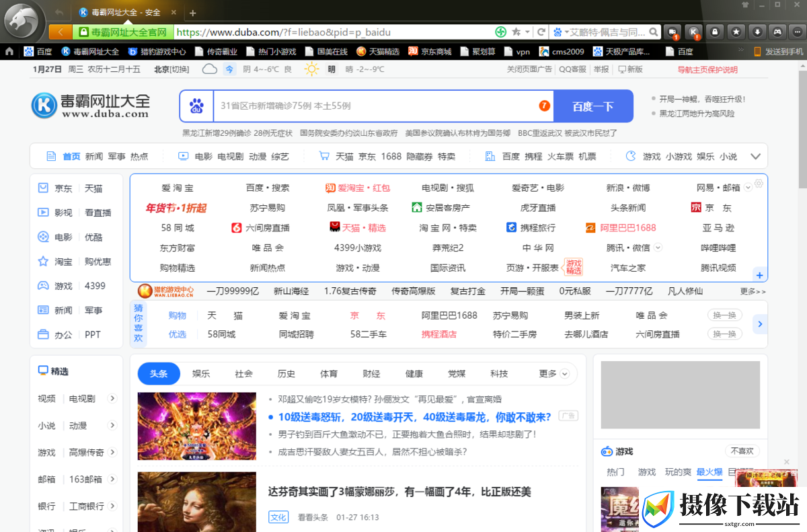Open the 百度 bookmark in bookmarks bar
The height and width of the screenshot is (532, 807).
coord(38,51)
